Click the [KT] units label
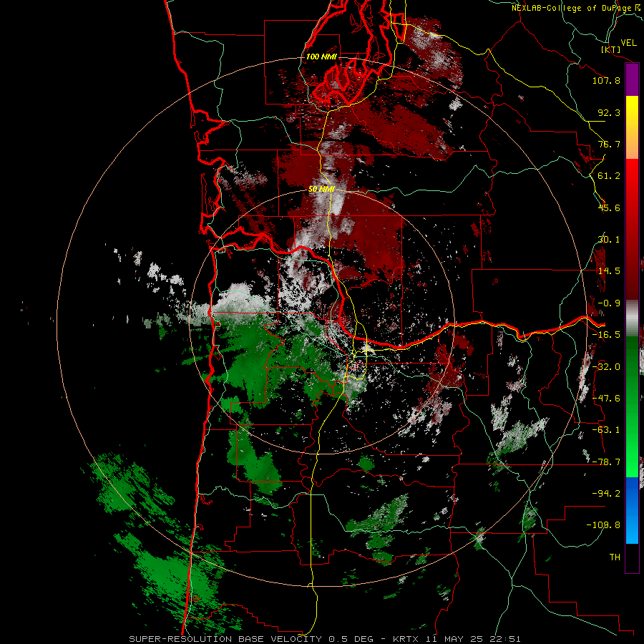Image resolution: width=644 pixels, height=644 pixels. click(x=610, y=49)
